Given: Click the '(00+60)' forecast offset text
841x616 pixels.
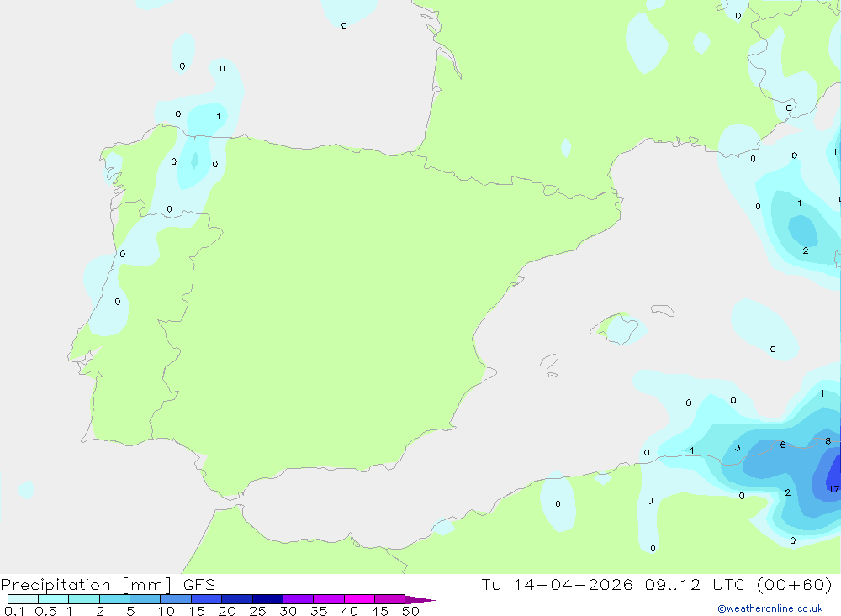Looking at the screenshot, I should (794, 584).
